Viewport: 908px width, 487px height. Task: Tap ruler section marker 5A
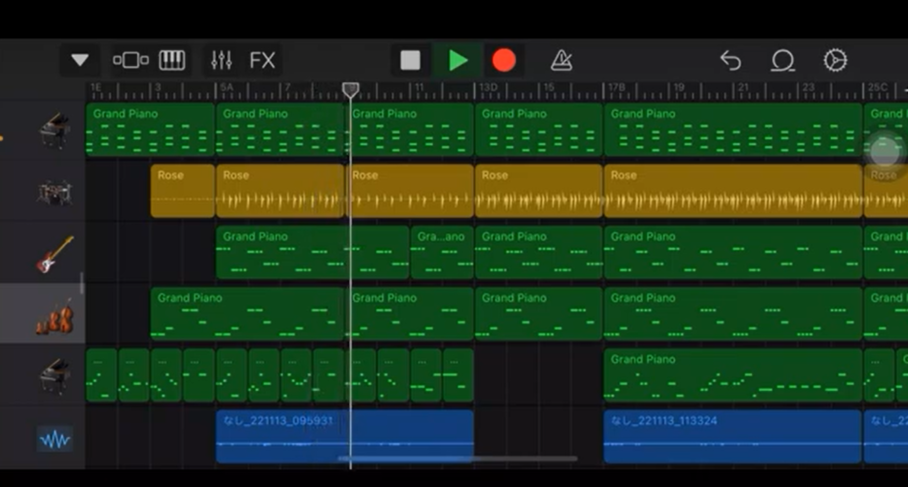coord(226,88)
